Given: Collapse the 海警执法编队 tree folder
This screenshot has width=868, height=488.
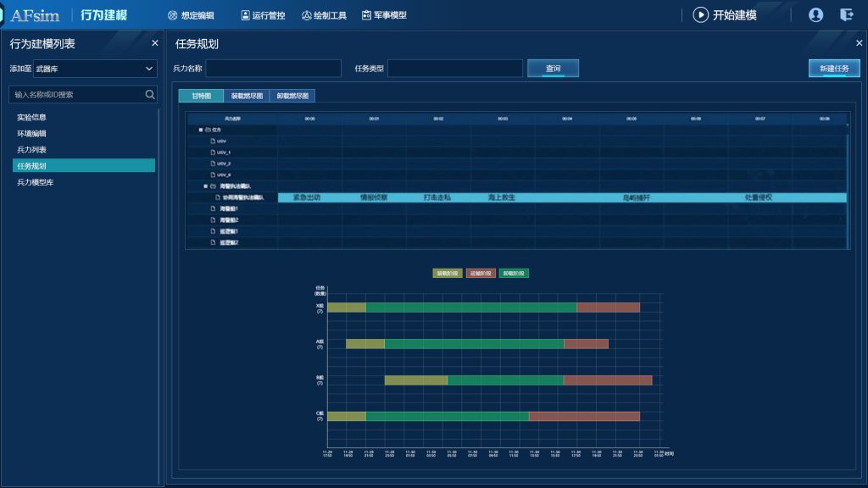Looking at the screenshot, I should point(205,186).
